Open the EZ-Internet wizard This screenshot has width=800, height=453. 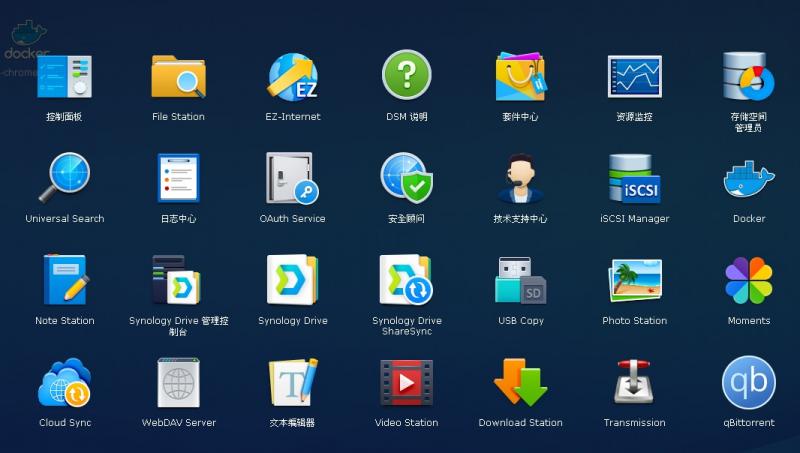click(x=293, y=77)
